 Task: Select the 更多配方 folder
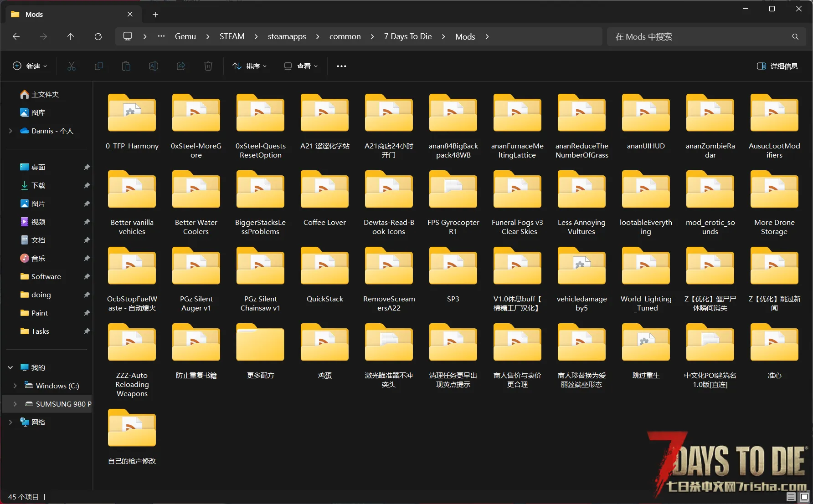pyautogui.click(x=260, y=351)
